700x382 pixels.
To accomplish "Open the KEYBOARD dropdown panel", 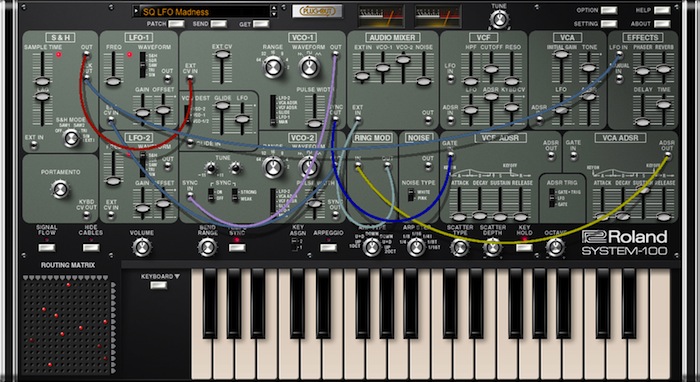I will point(158,285).
